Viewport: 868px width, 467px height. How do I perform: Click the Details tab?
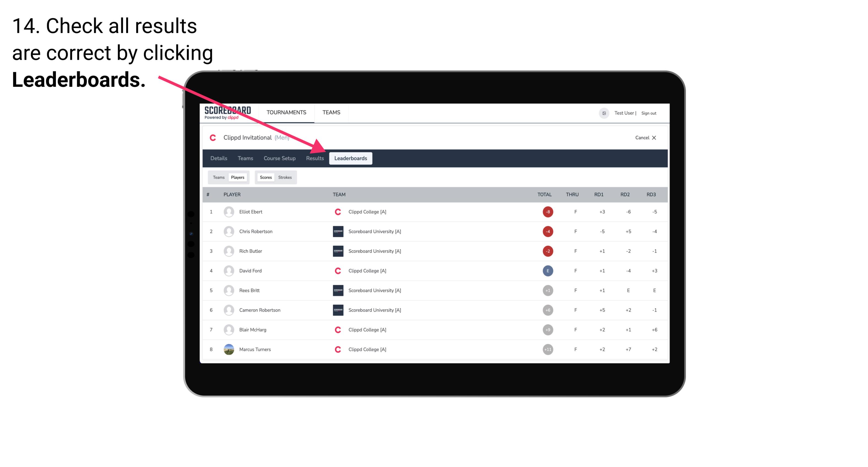pos(219,158)
